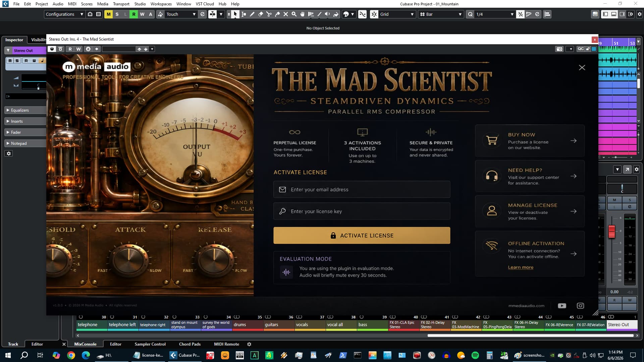644x362 pixels.
Task: Select the Line tool
Action: (x=319, y=14)
